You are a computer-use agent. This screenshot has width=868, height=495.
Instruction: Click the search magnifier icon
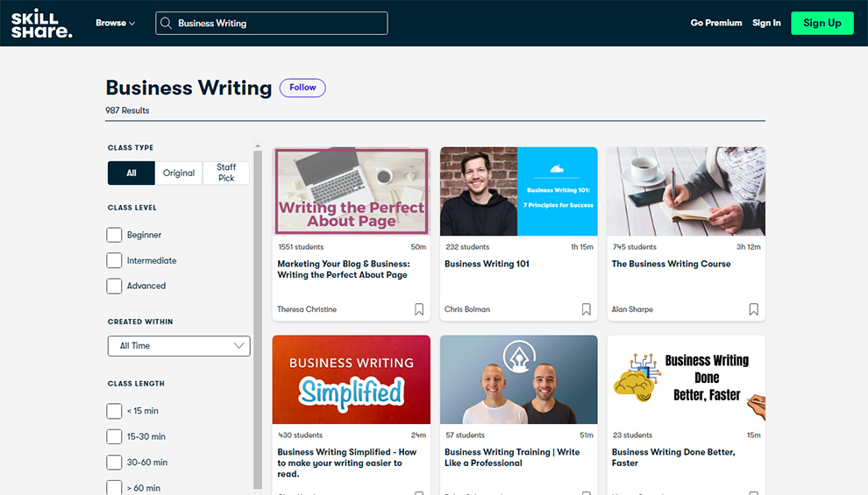[x=166, y=24]
